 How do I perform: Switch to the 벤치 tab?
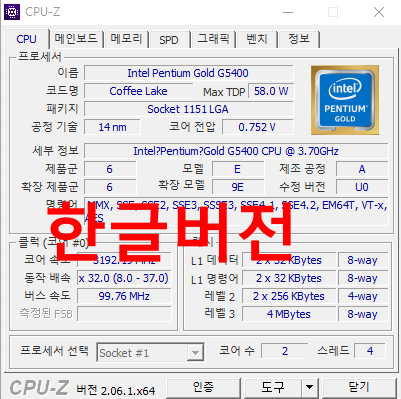[x=257, y=39]
